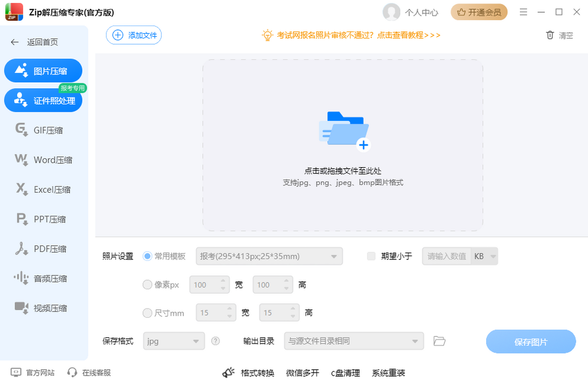Click the expected size value input field
588x383 pixels.
click(446, 256)
